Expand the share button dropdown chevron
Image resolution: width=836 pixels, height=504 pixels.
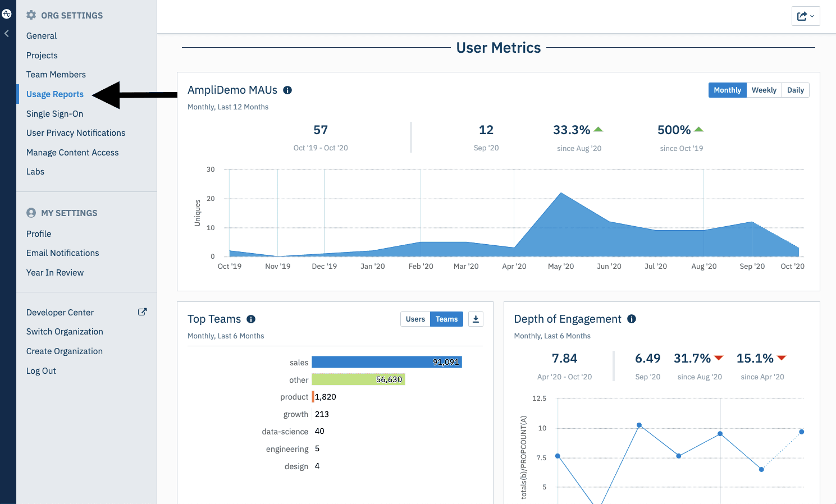coord(811,16)
